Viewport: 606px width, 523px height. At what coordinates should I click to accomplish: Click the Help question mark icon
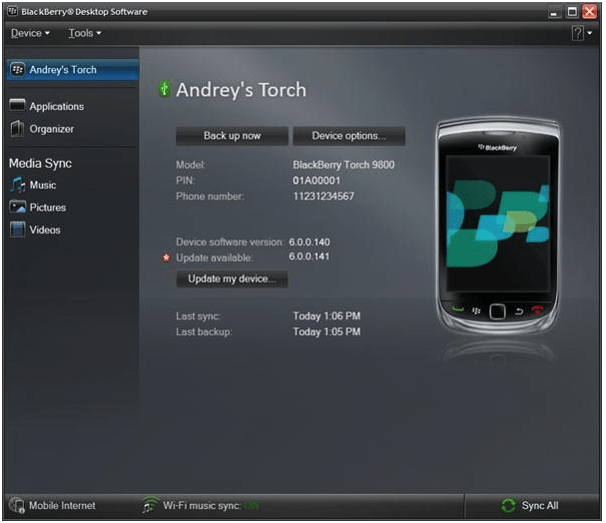pyautogui.click(x=578, y=33)
